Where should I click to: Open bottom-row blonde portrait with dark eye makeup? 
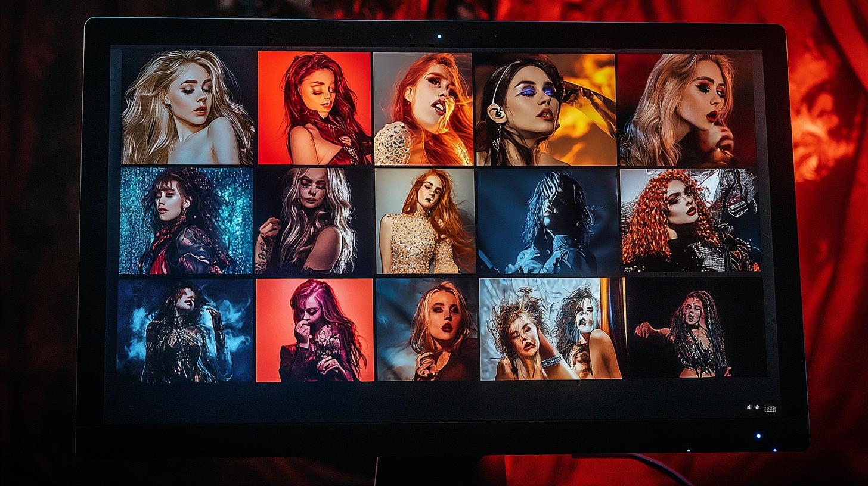click(x=427, y=329)
